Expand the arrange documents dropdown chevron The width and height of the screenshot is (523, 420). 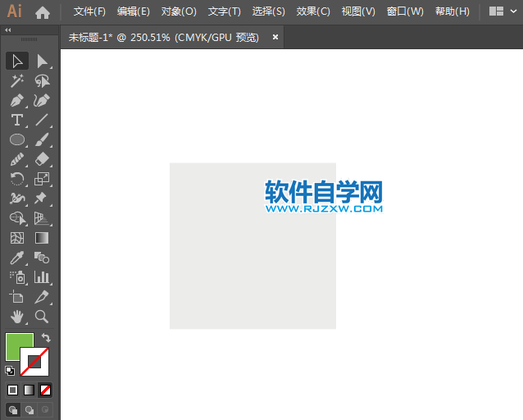click(x=513, y=11)
